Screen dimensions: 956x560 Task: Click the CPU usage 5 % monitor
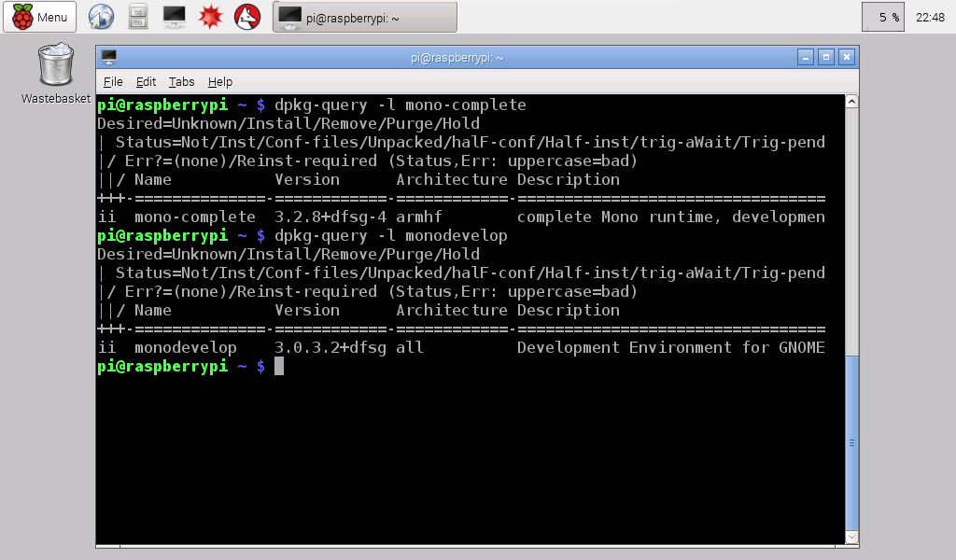883,17
